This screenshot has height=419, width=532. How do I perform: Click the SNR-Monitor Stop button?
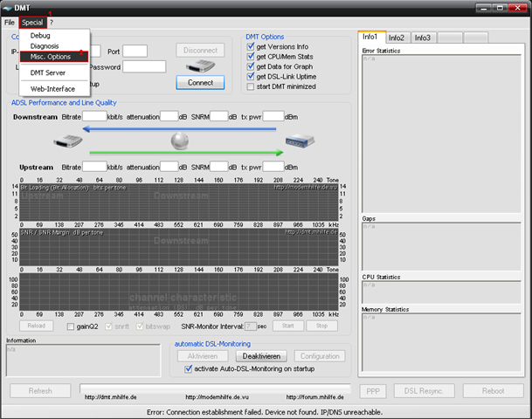pyautogui.click(x=321, y=326)
